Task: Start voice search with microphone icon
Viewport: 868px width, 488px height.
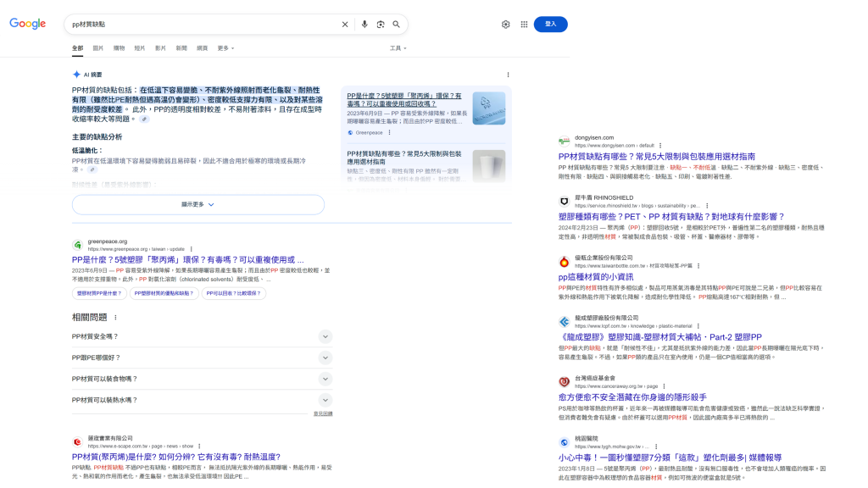Action: click(364, 25)
